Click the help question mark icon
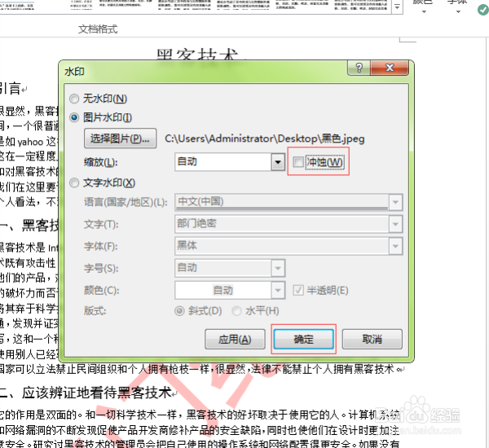The height and width of the screenshot is (448, 489). click(x=359, y=68)
